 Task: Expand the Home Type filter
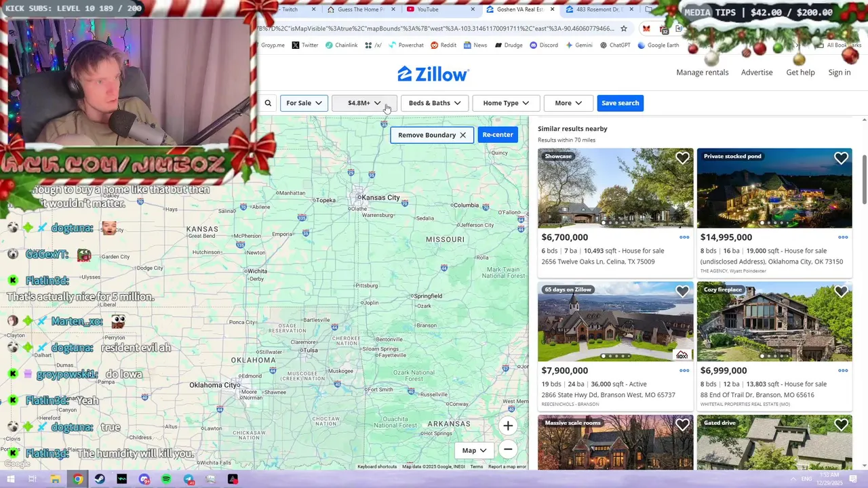[506, 103]
